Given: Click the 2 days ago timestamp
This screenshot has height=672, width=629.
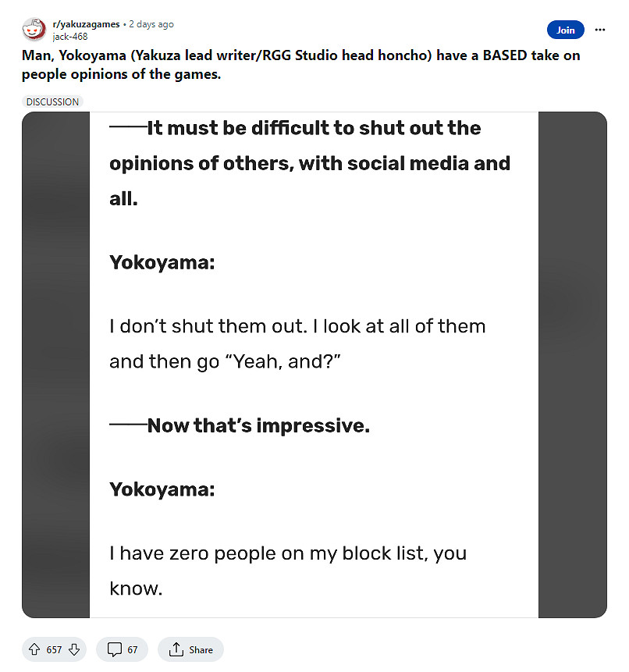Looking at the screenshot, I should point(151,24).
